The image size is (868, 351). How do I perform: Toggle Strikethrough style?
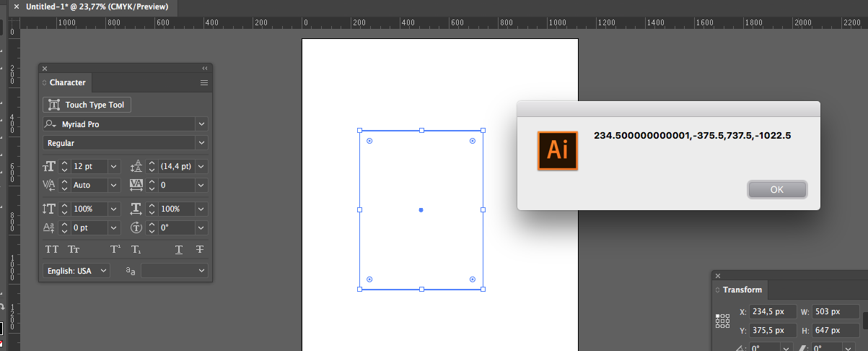pos(200,249)
